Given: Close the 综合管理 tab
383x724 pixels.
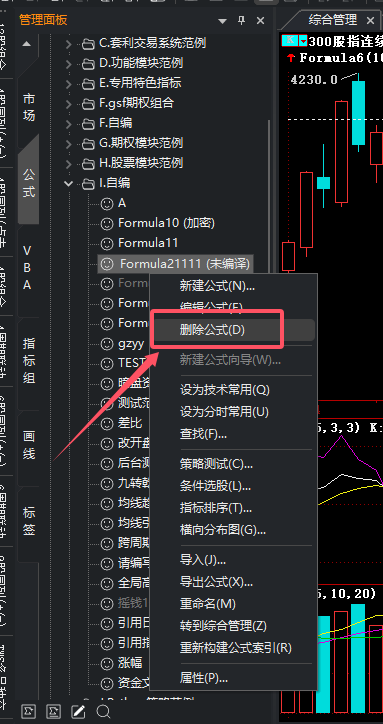Looking at the screenshot, I should click(x=370, y=20).
